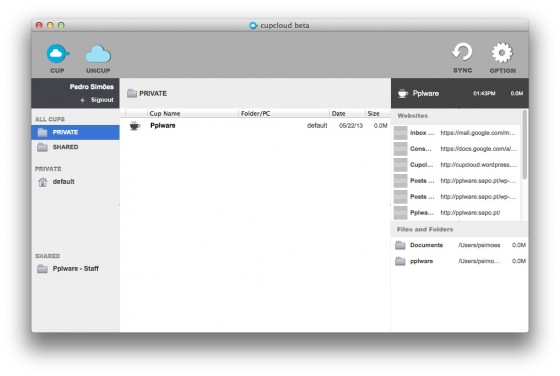
Task: Click the thumbnail icon beside Inbox
Action: (400, 133)
